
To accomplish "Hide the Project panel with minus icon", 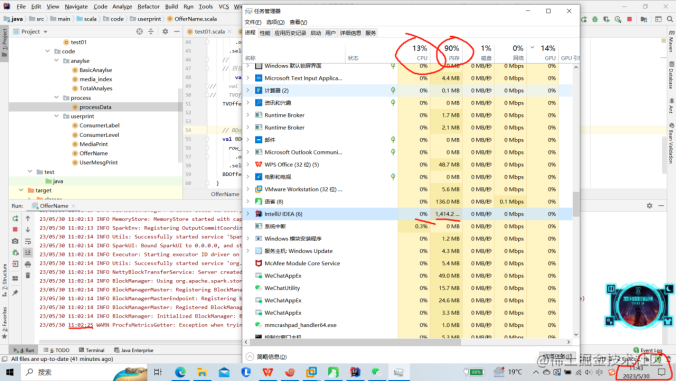I will pyautogui.click(x=177, y=31).
